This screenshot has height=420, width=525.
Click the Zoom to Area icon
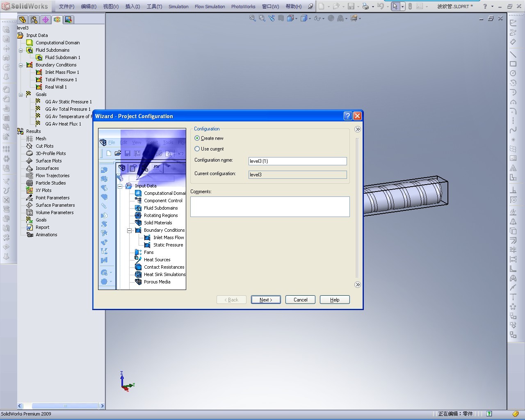[x=262, y=18]
